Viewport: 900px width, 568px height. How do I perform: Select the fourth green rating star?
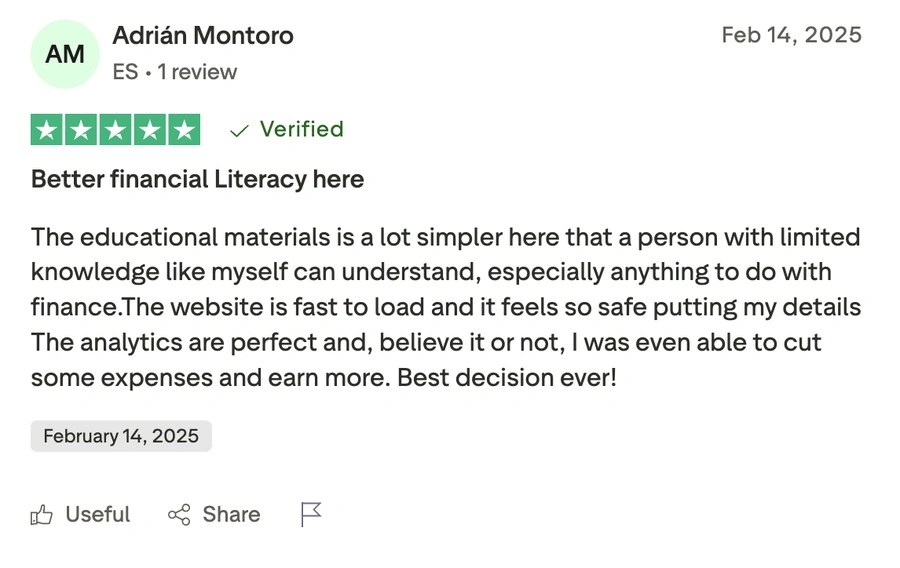click(x=150, y=130)
